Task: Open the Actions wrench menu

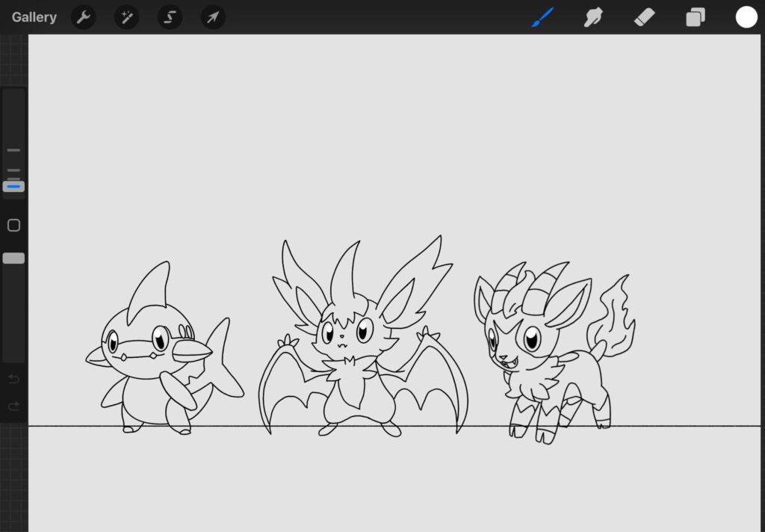Action: [84, 18]
